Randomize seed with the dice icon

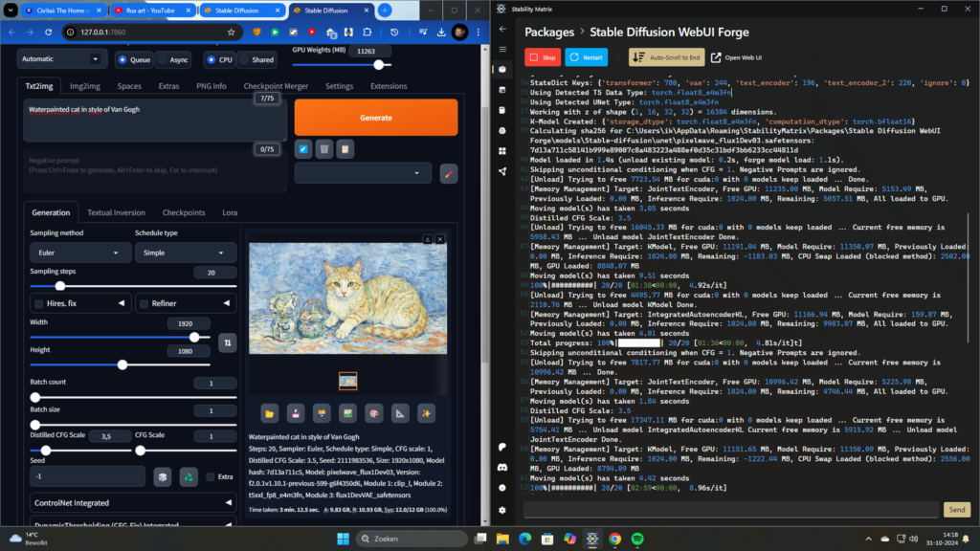point(163,476)
